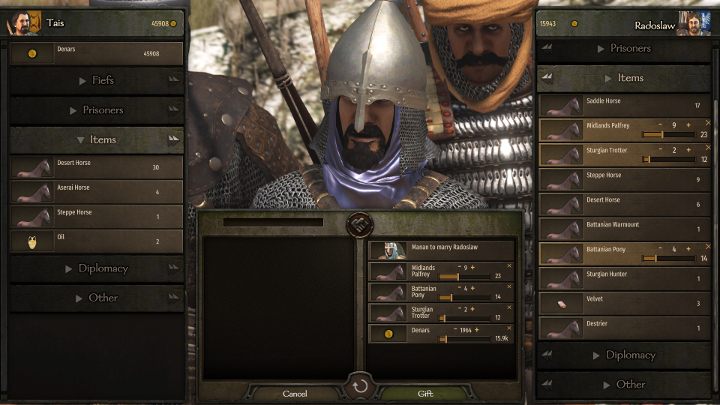Click the Cancel button
This screenshot has height=405, width=720.
click(x=295, y=394)
